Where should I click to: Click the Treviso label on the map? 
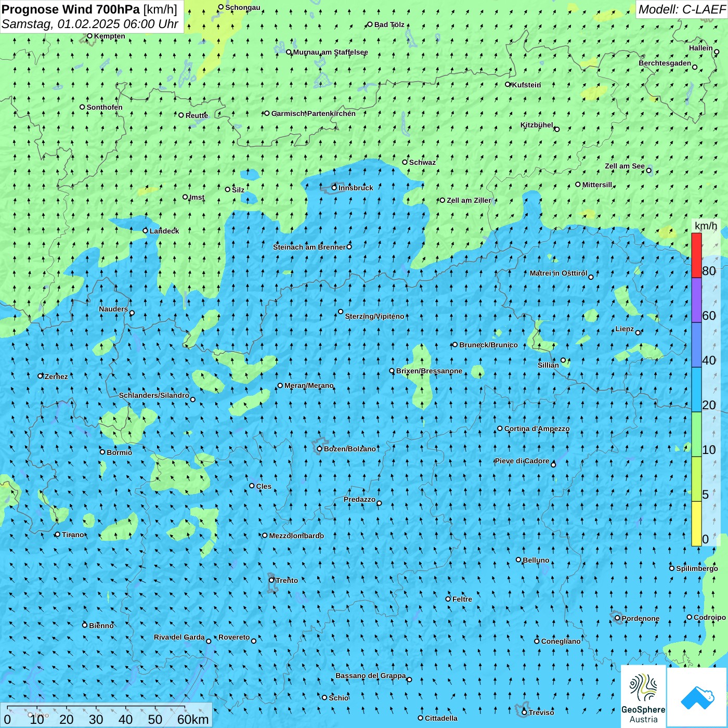(541, 712)
